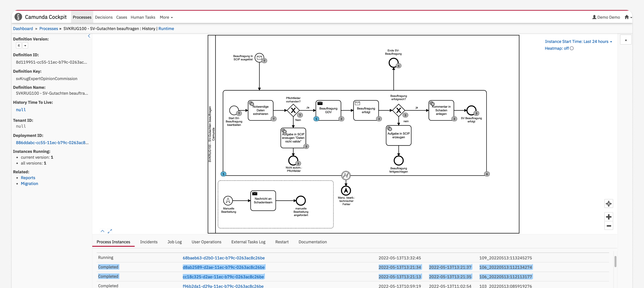Collapse the left definition sidebar
This screenshot has width=644, height=288.
89,36
